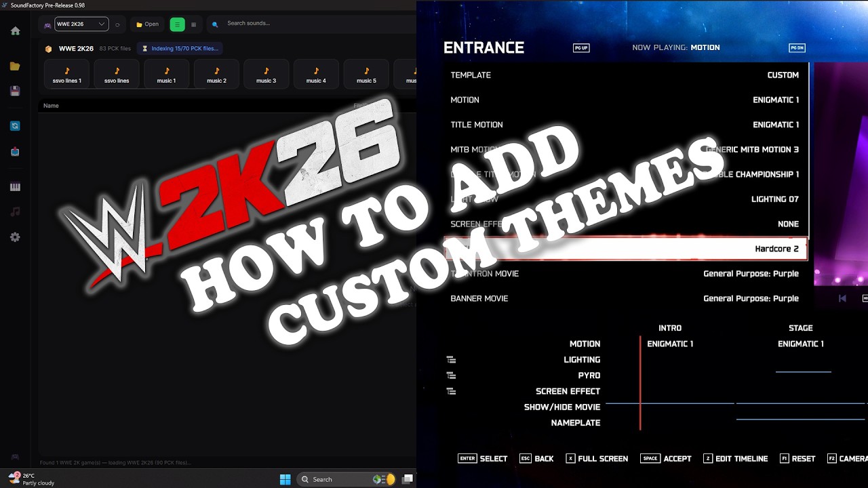Click the red timeline playhead marker
This screenshot has height=488, width=868.
pos(639,383)
